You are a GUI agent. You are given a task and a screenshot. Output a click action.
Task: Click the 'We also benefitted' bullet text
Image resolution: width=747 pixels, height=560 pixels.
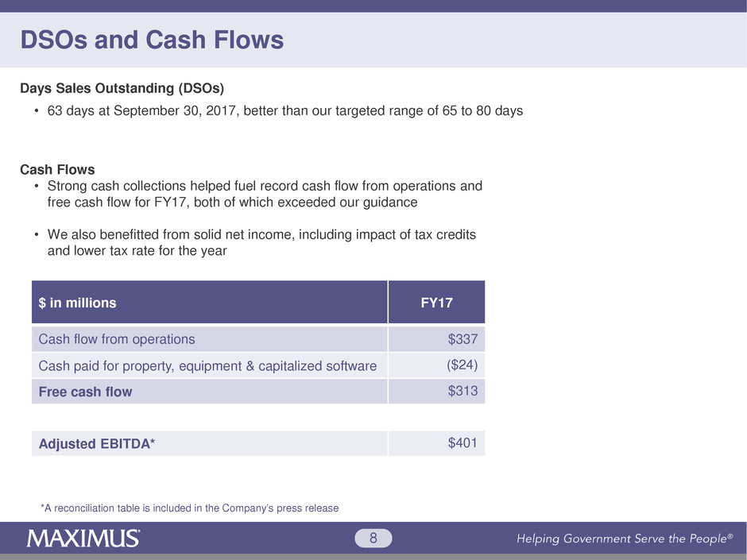pos(263,243)
